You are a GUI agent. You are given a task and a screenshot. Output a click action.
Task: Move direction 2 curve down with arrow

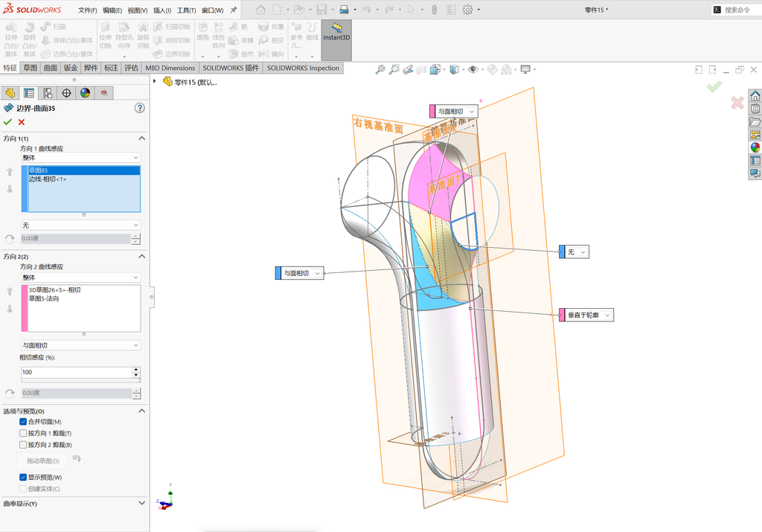[x=10, y=309]
